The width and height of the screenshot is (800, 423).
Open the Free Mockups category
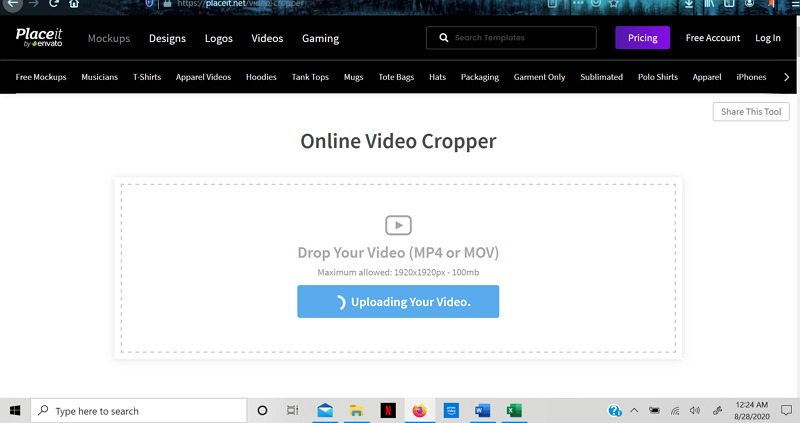(x=41, y=77)
